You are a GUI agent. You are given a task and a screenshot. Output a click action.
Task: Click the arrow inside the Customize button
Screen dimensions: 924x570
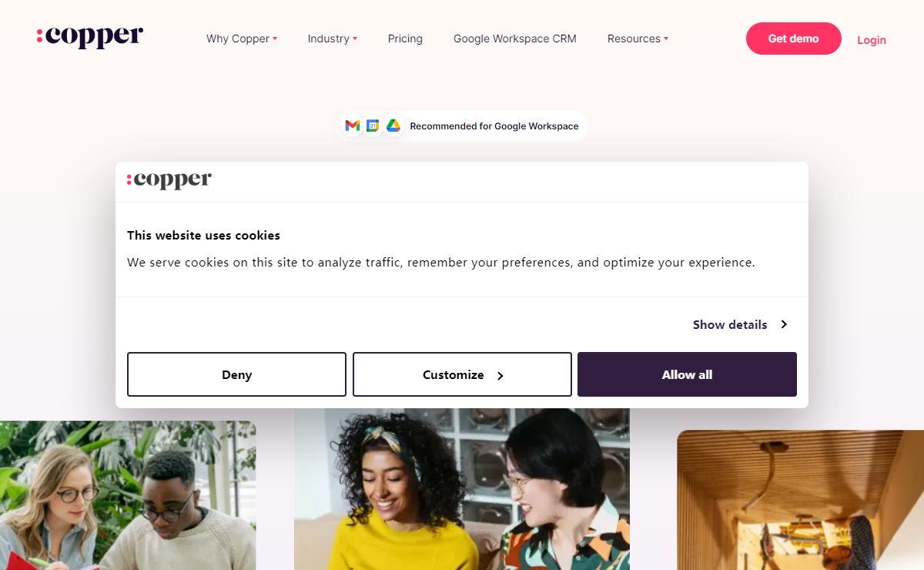[500, 376]
